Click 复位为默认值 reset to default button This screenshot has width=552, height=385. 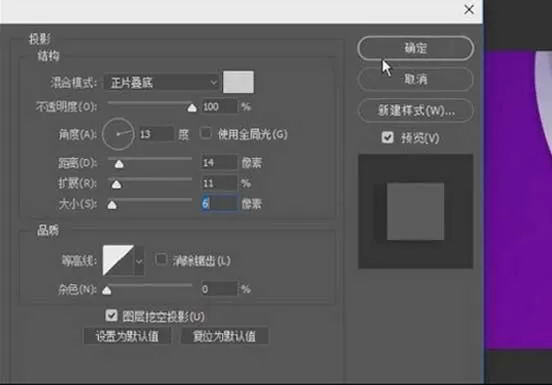224,336
